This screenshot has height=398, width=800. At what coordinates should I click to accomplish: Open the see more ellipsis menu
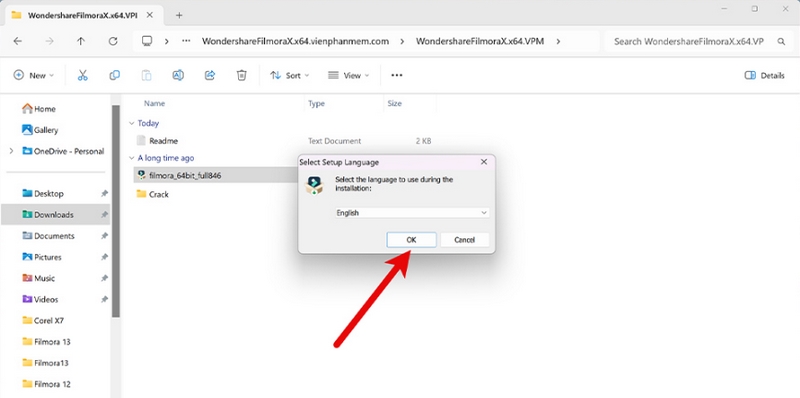pos(396,76)
